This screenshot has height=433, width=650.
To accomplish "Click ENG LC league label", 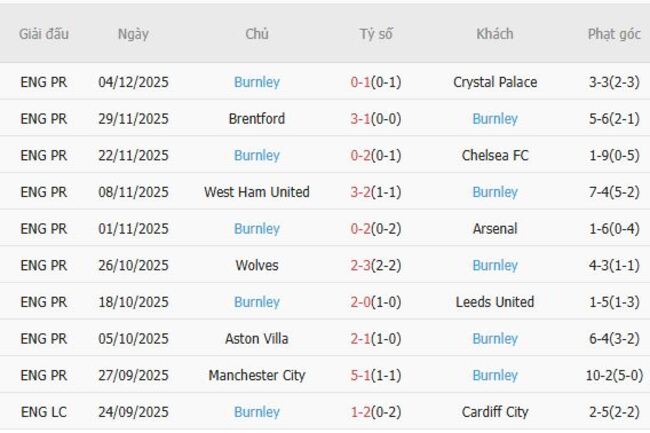I will click(44, 412).
